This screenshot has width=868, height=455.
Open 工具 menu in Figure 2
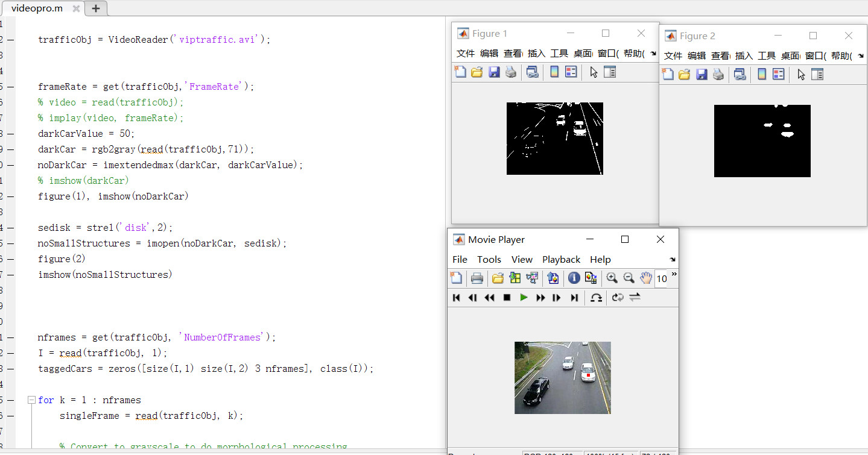point(767,56)
